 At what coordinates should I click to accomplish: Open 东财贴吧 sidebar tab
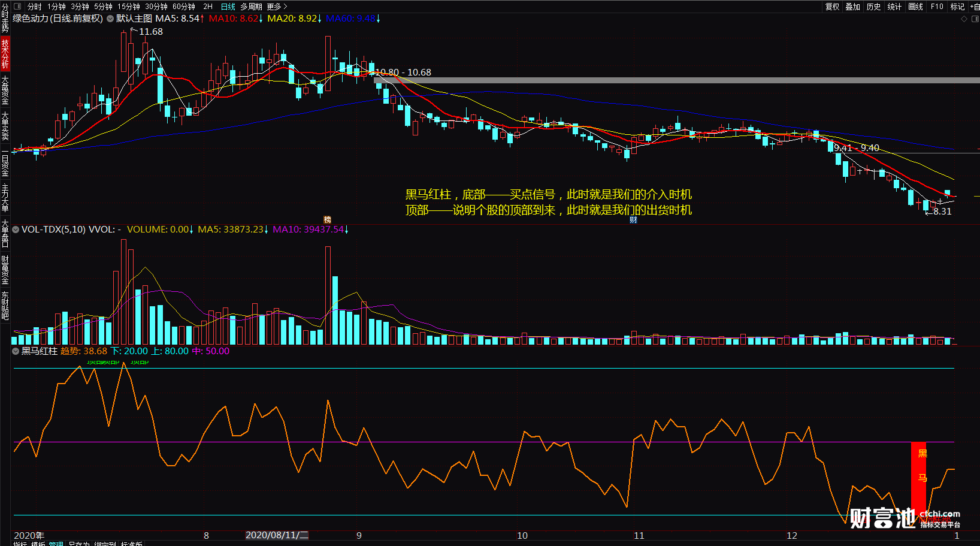tap(5, 306)
